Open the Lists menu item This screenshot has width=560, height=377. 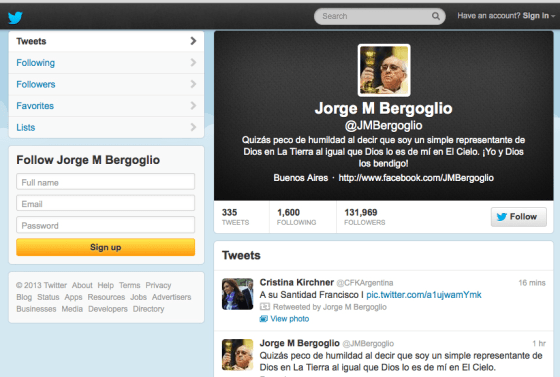106,127
